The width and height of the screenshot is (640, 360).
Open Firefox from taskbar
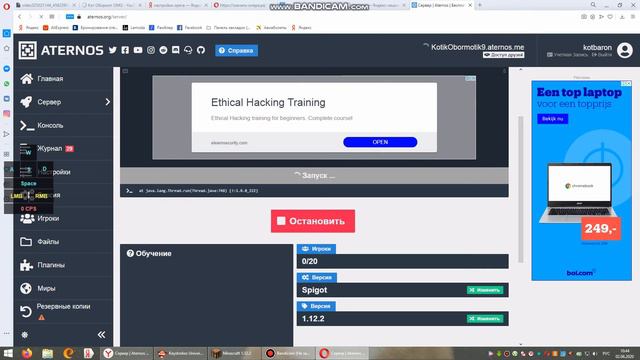tap(27, 353)
